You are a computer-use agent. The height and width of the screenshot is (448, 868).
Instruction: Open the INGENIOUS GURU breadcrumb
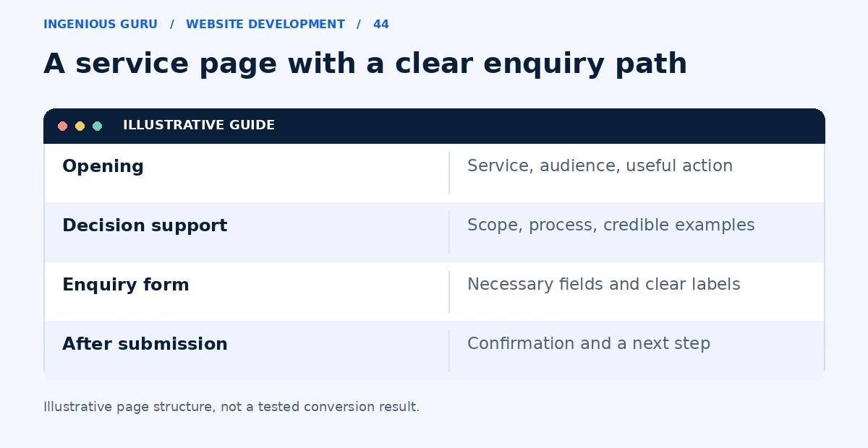pyautogui.click(x=101, y=25)
